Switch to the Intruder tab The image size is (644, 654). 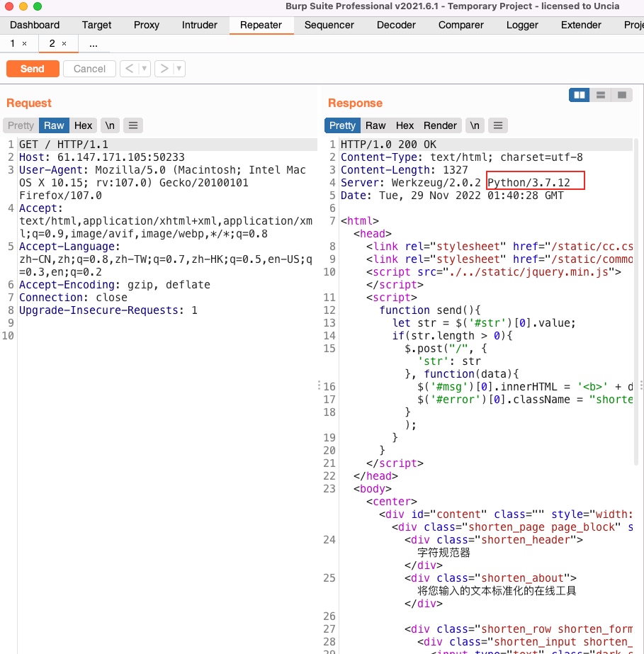tap(199, 25)
